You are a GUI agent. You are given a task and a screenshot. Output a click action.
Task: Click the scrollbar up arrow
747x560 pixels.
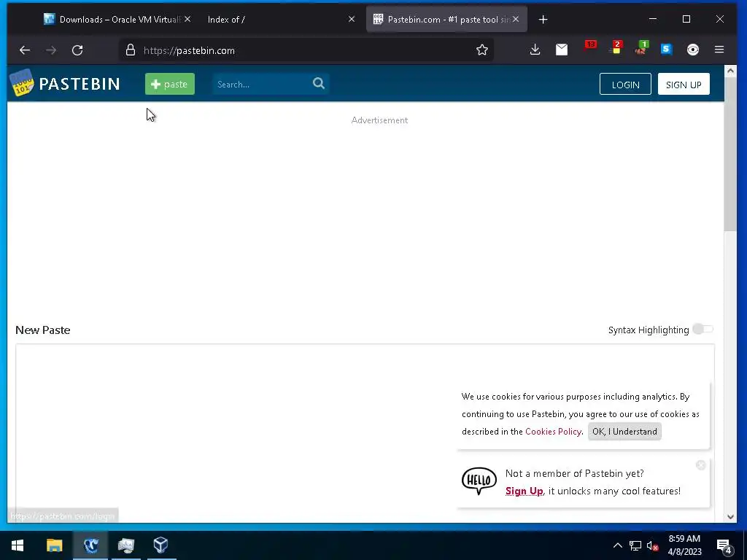[x=730, y=71]
